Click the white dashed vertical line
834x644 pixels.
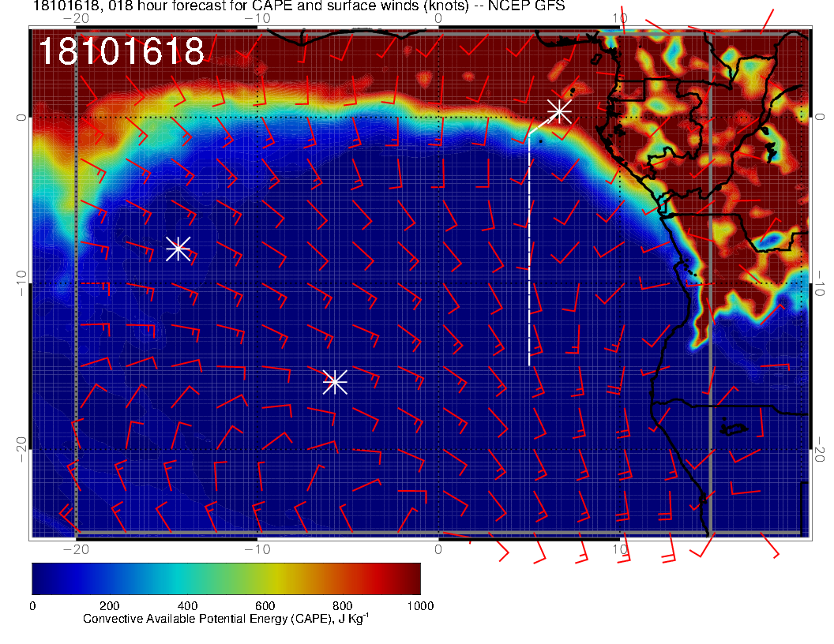pos(529,253)
